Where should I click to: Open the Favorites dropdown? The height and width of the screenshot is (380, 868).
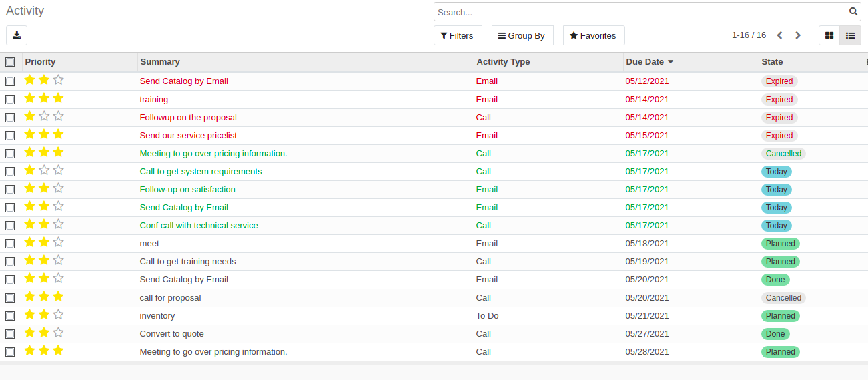click(x=593, y=35)
